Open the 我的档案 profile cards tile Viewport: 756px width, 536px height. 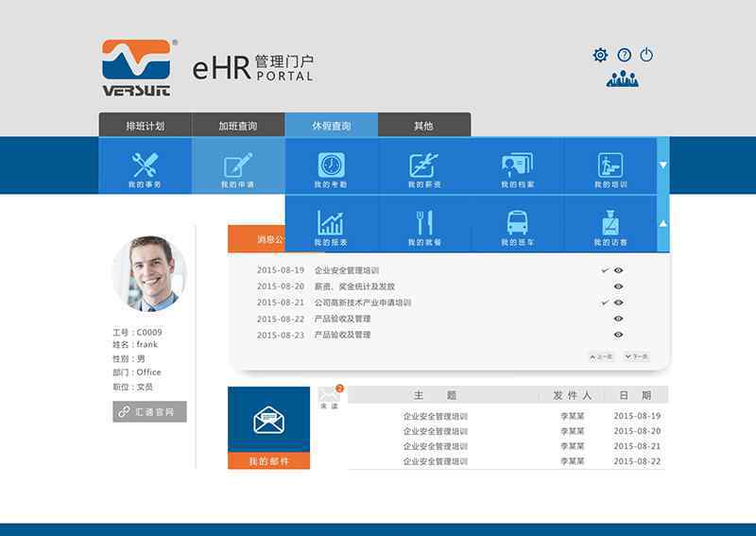(517, 166)
